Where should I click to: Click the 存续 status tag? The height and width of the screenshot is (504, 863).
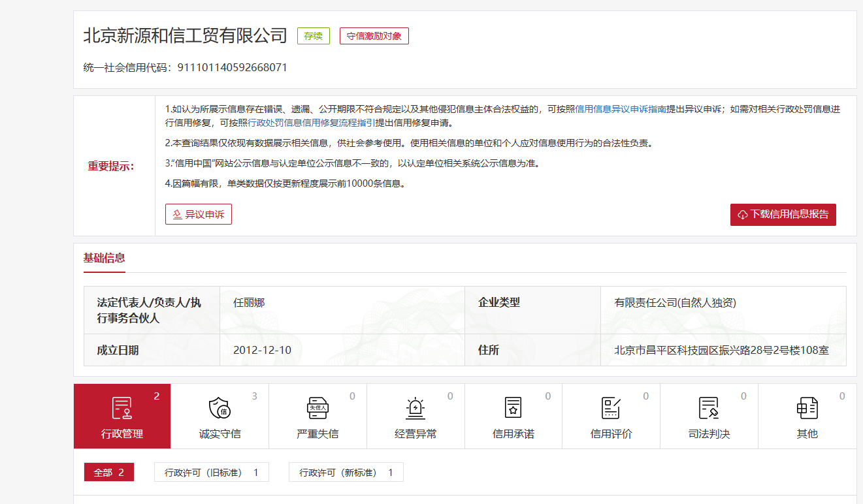[314, 36]
